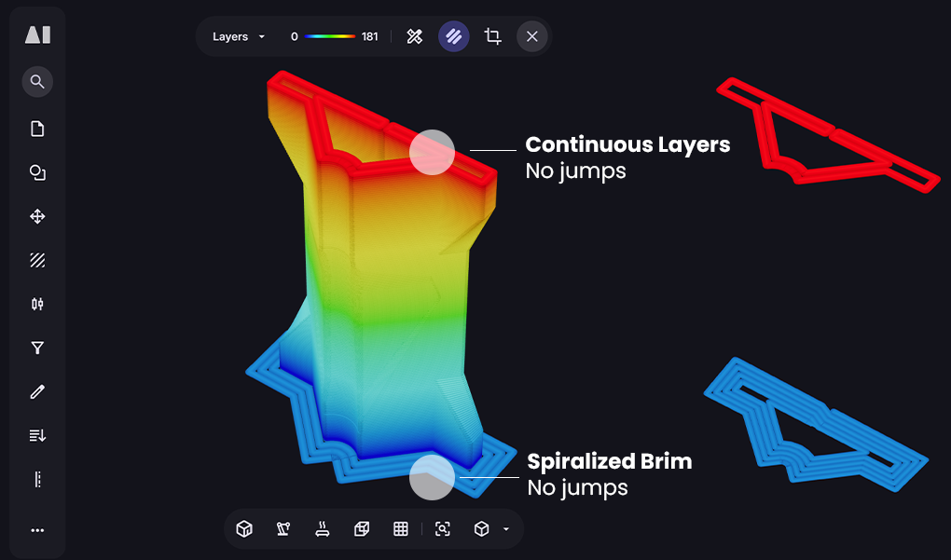Toggle the highlighted layer lines view button
Screen dimensions: 951x560
coord(454,36)
